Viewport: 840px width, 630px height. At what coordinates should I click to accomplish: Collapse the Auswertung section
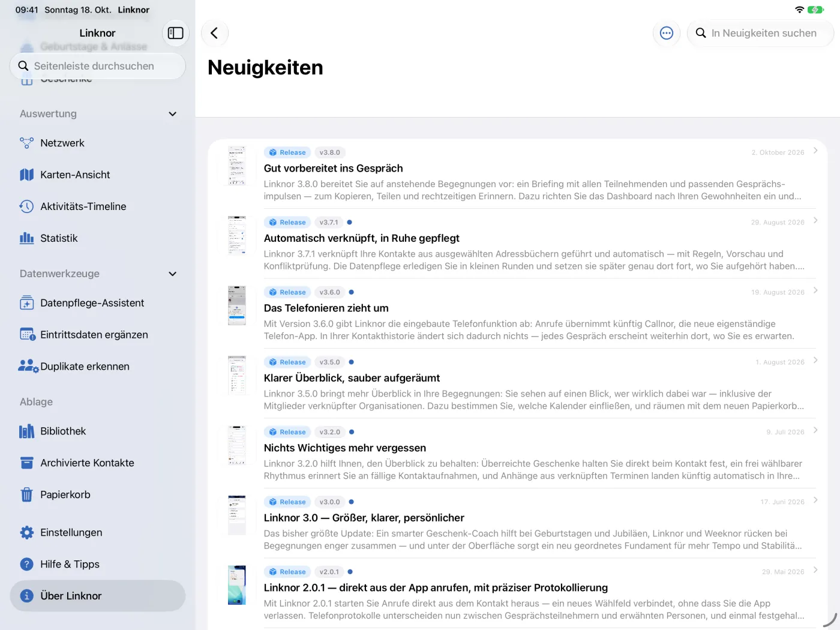[173, 114]
